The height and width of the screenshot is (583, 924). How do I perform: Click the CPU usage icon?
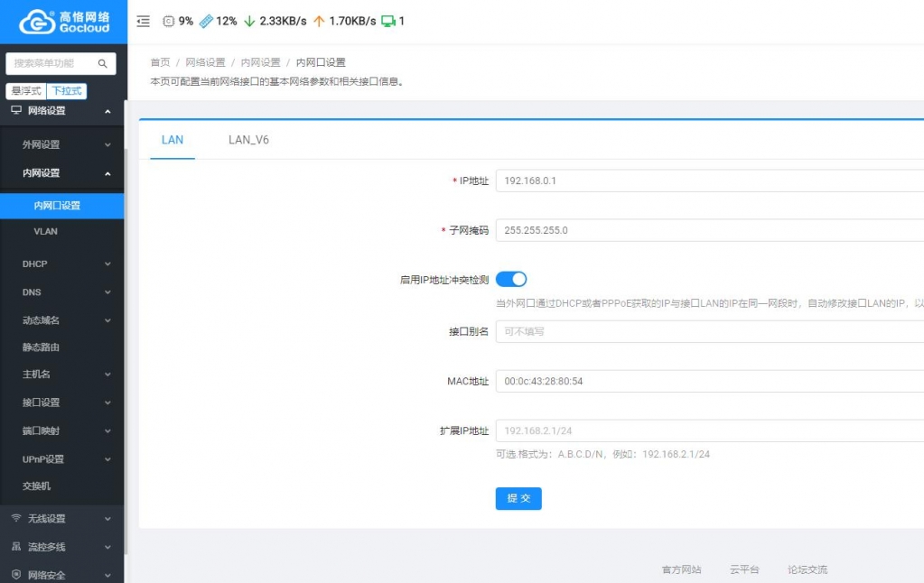169,21
